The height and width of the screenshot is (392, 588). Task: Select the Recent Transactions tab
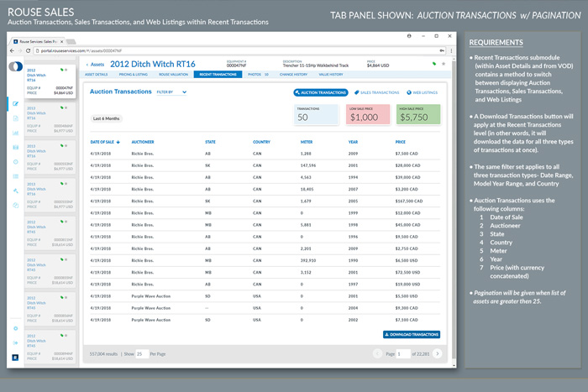coord(218,75)
